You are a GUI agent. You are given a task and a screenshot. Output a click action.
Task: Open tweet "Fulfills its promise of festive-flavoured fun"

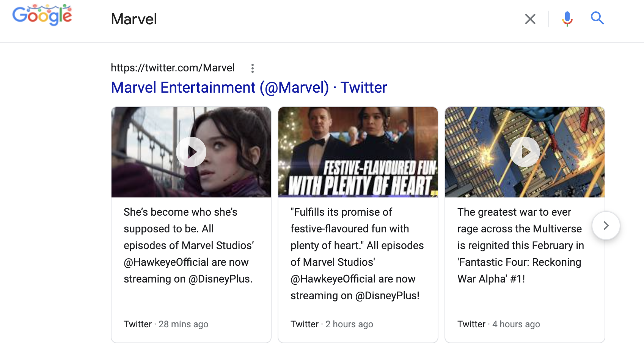357,254
